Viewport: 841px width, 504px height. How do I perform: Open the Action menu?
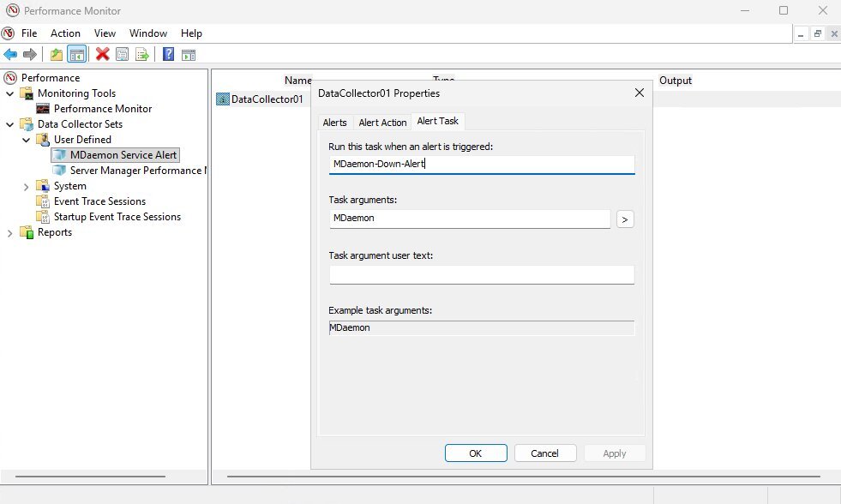[x=65, y=33]
